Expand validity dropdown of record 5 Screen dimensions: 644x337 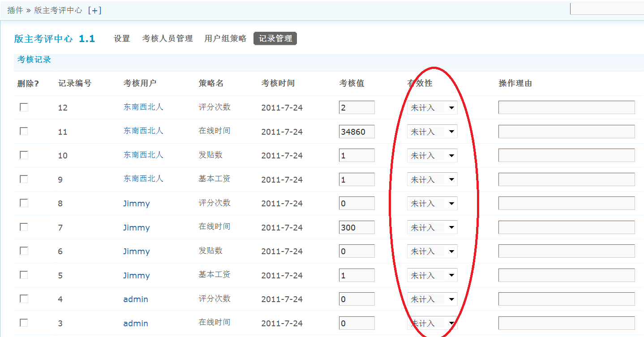pos(432,275)
